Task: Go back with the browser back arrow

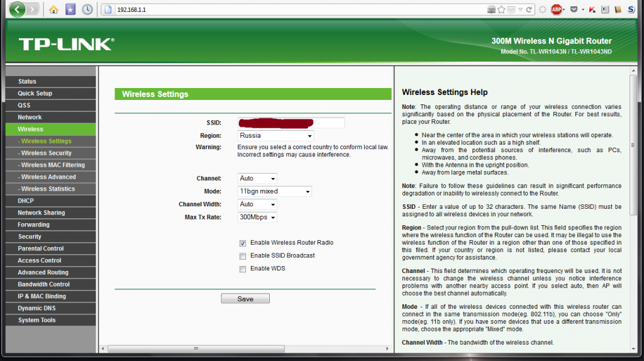Action: tap(17, 9)
